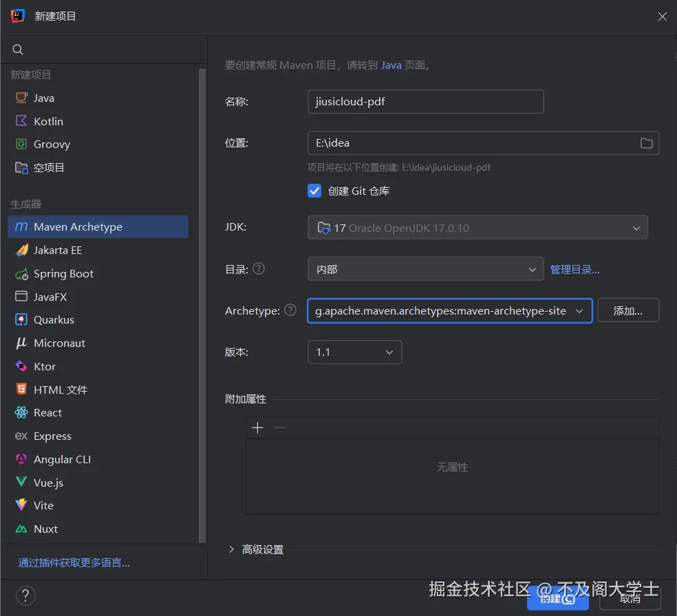Click the Groovy icon in list
Screen dimensions: 677x616
[x=21, y=144]
